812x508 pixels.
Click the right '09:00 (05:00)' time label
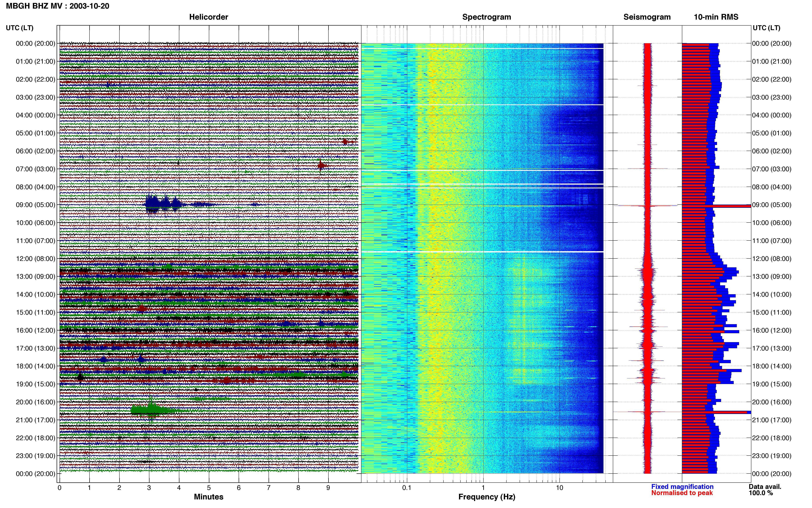coord(772,205)
